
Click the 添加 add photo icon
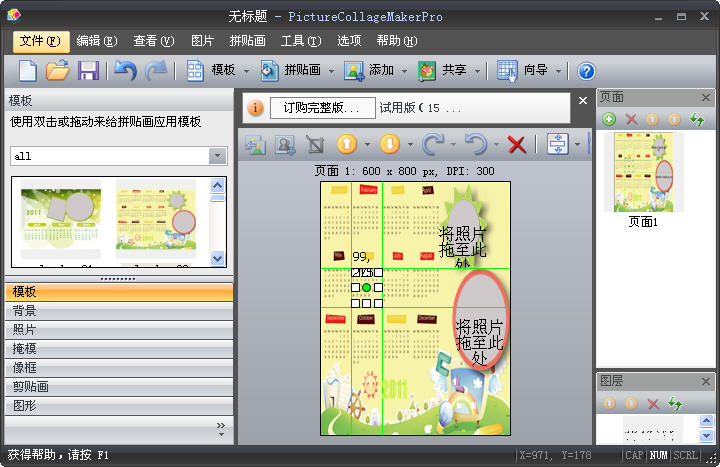pos(354,71)
